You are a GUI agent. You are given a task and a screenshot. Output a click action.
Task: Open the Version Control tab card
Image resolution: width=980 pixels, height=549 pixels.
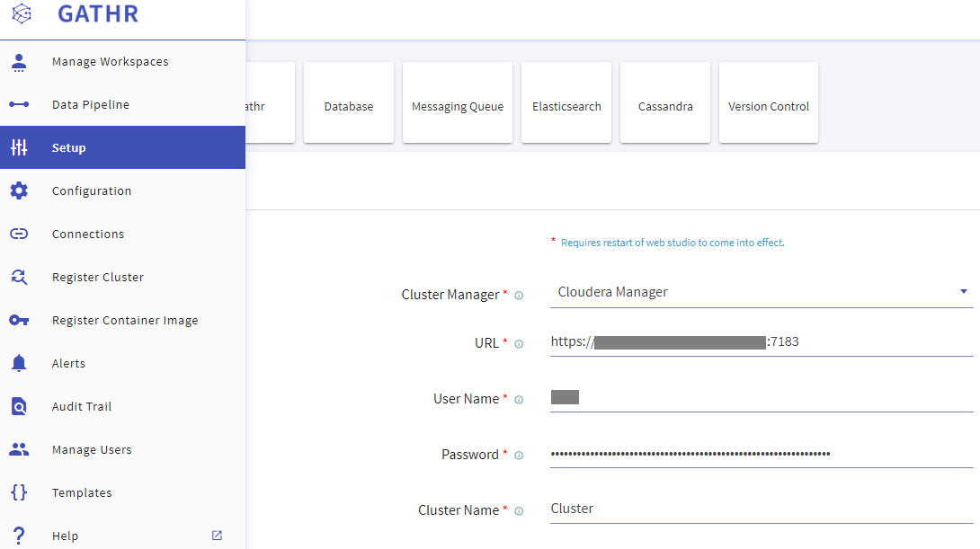[768, 102]
